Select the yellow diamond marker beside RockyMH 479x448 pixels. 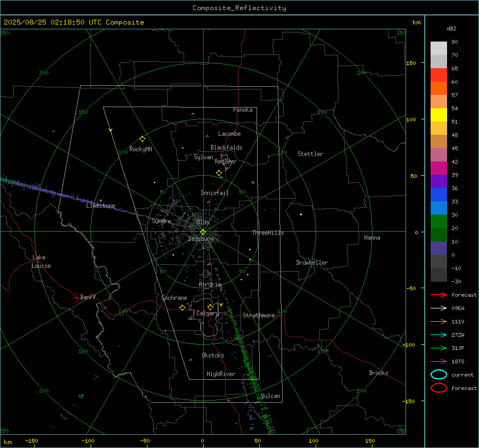[142, 139]
